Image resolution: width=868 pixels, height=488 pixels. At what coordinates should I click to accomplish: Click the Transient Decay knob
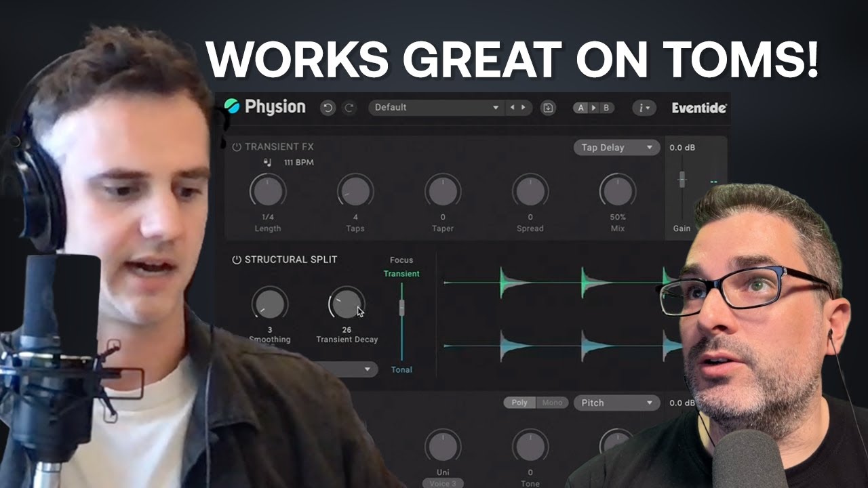tap(347, 303)
